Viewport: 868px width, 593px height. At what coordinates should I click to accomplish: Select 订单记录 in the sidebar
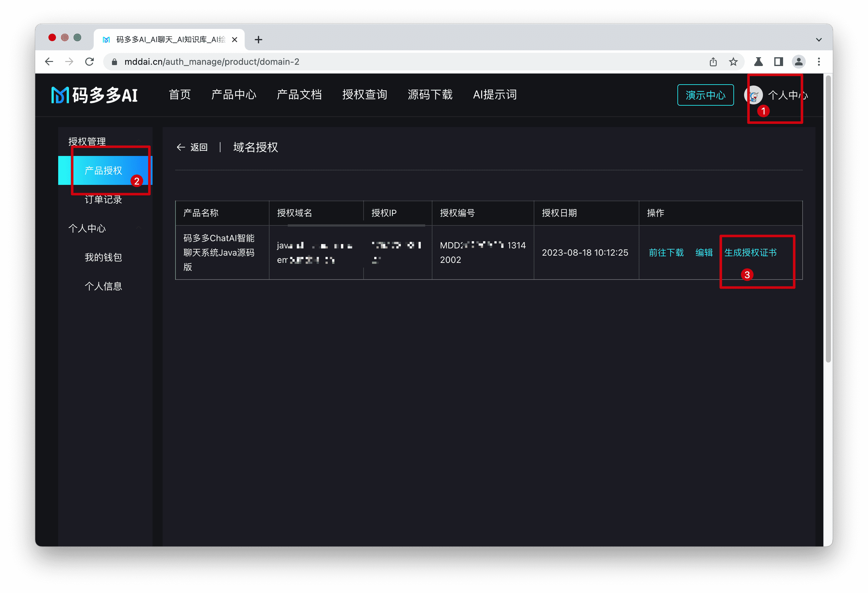(x=103, y=200)
